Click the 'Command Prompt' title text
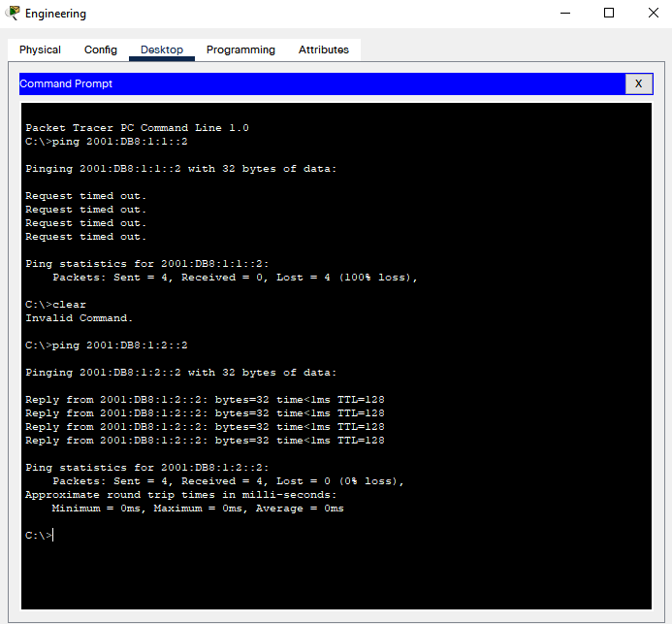The width and height of the screenshot is (672, 624). (x=66, y=83)
